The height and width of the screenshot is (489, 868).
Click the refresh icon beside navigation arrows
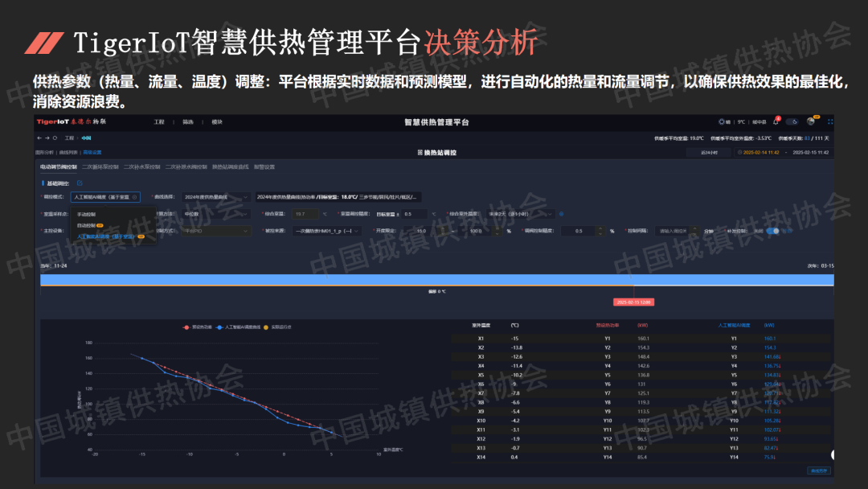point(55,138)
